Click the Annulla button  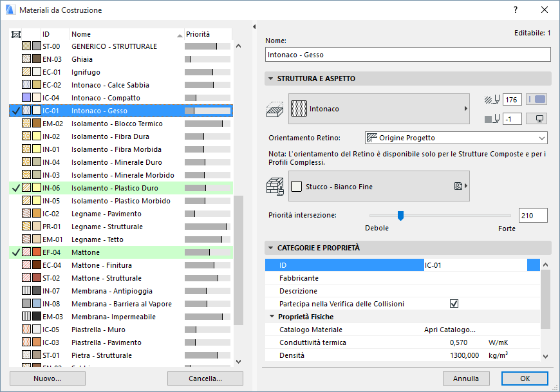(466, 378)
